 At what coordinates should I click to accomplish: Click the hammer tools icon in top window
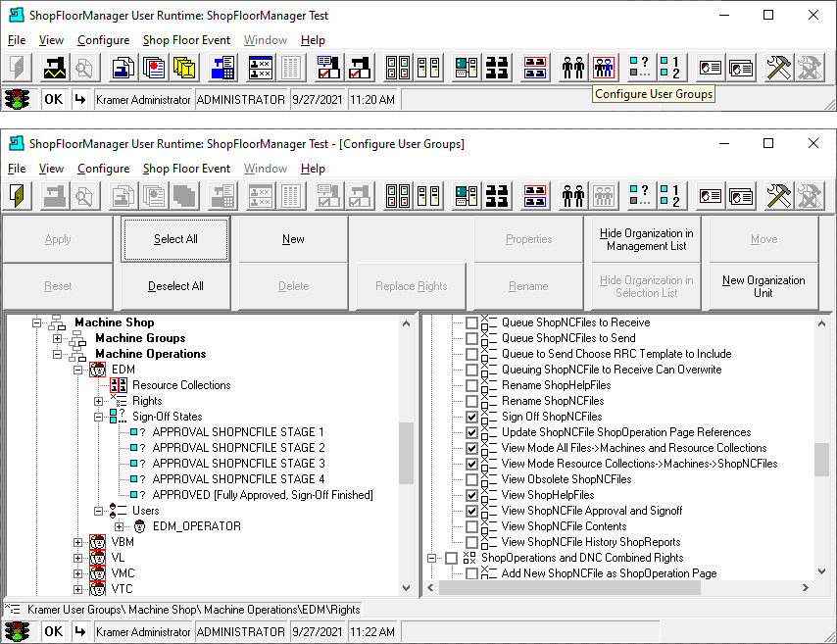(x=779, y=68)
